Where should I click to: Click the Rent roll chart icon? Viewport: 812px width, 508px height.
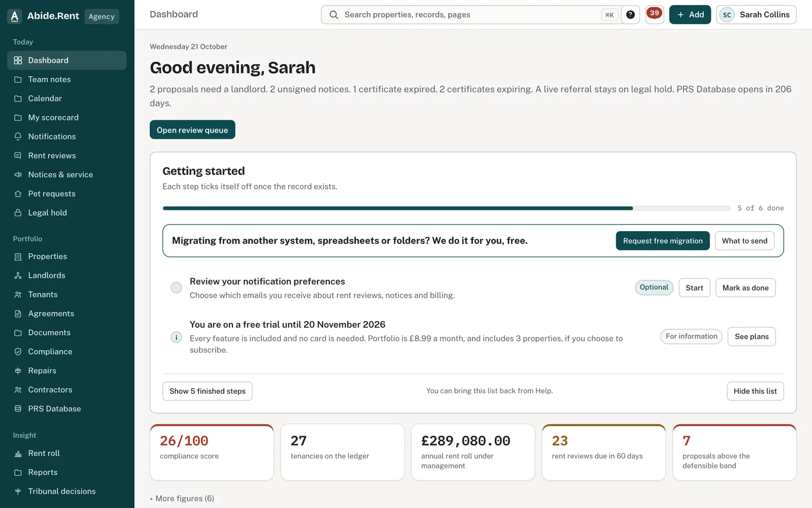point(18,454)
